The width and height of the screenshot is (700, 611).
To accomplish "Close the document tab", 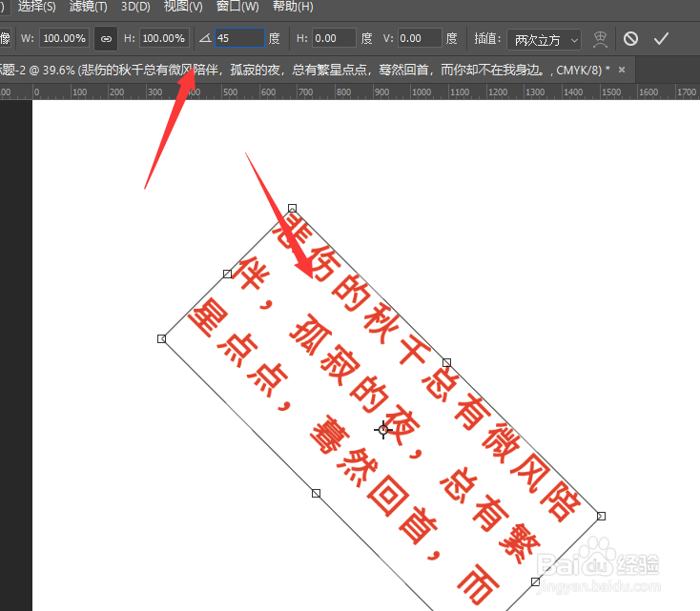I will [x=622, y=70].
